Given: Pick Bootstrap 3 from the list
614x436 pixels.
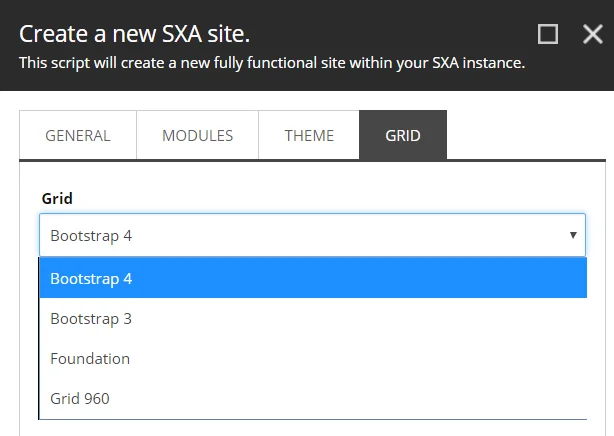Looking at the screenshot, I should coord(313,318).
